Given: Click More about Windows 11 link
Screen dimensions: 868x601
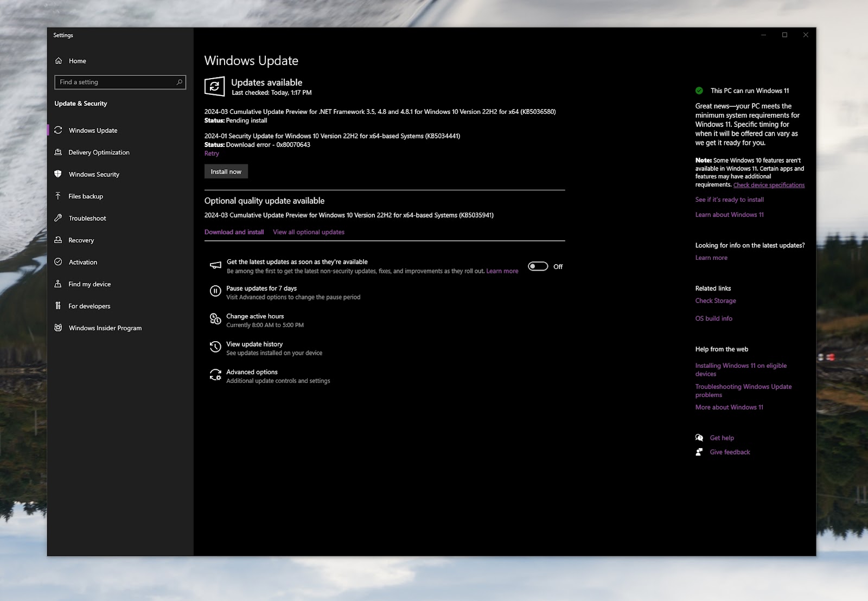Looking at the screenshot, I should pyautogui.click(x=729, y=407).
